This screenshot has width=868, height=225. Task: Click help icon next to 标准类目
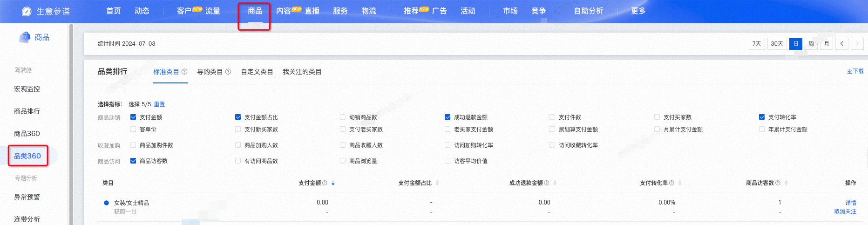click(184, 72)
